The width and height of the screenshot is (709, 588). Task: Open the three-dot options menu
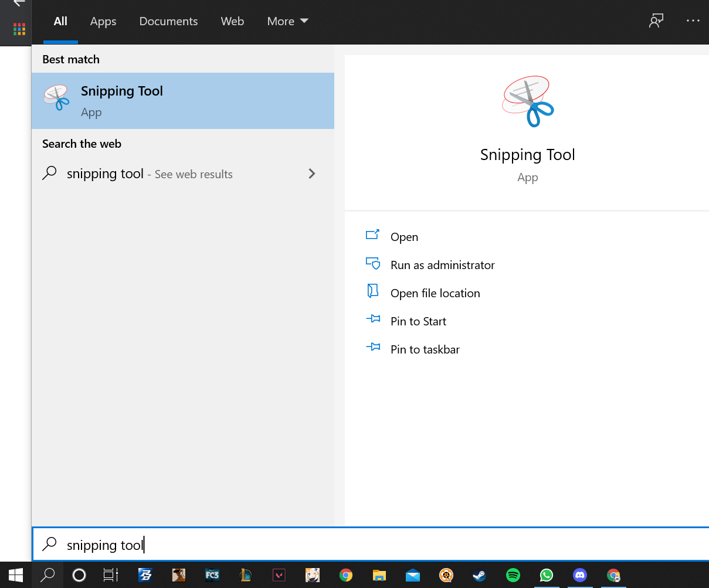693,21
